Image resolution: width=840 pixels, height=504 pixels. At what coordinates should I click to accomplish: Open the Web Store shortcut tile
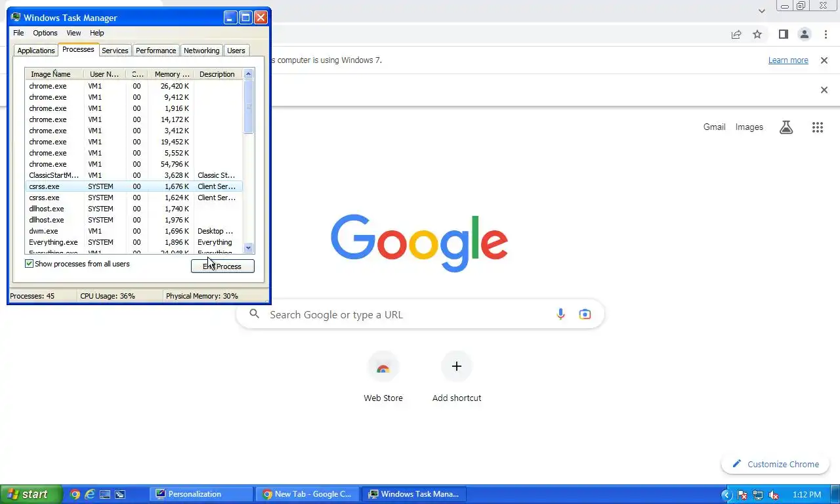point(383,377)
